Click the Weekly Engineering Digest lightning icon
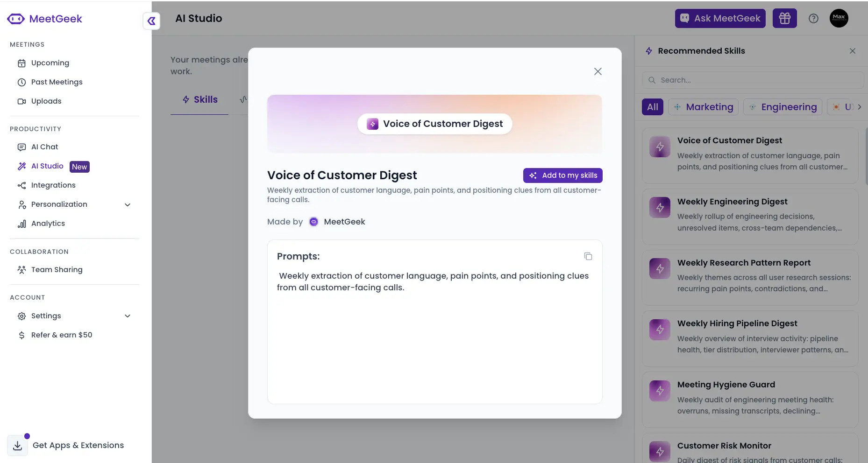This screenshot has height=463, width=868. pos(660,208)
